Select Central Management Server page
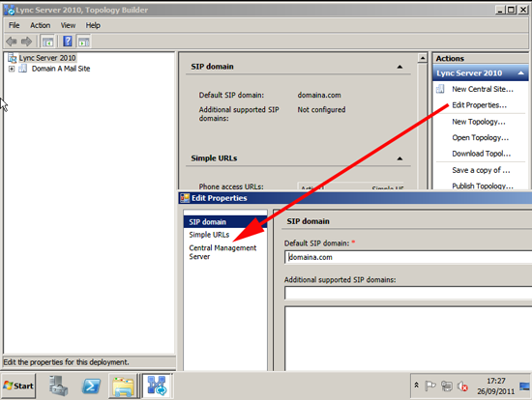Image resolution: width=532 pixels, height=400 pixels. 222,252
